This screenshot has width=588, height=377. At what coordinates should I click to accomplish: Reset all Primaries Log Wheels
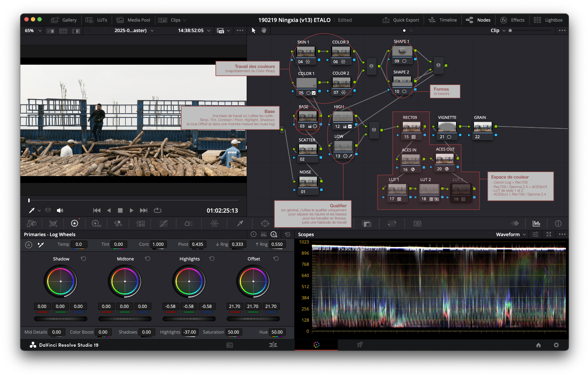click(x=288, y=234)
